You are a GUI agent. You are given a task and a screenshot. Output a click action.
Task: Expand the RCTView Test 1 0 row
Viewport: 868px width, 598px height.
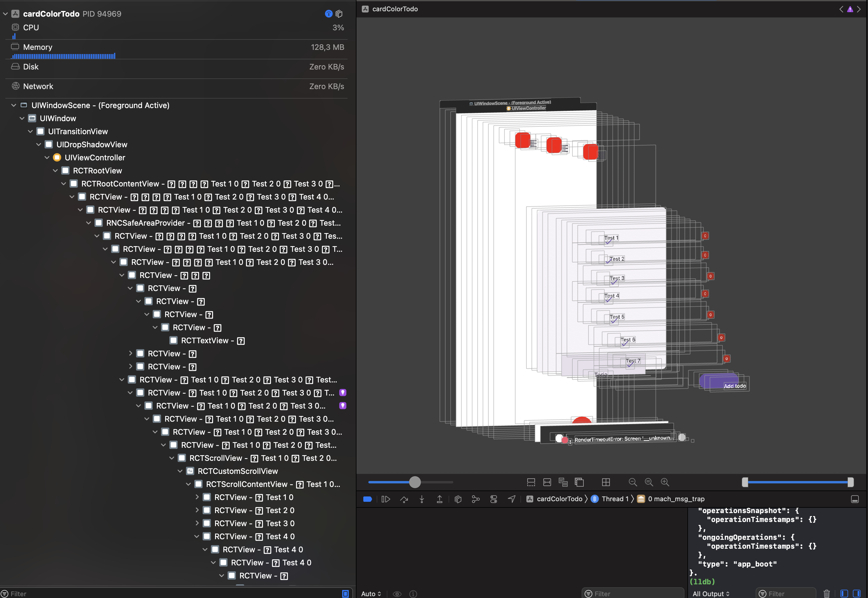pos(197,497)
